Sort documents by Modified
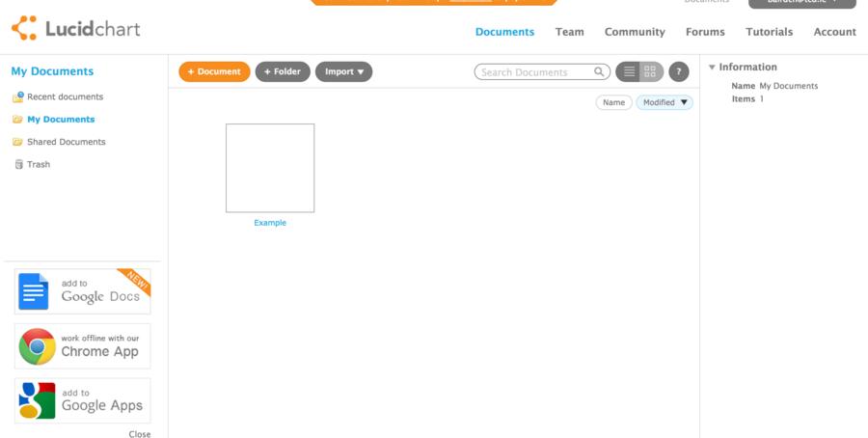This screenshot has width=868, height=438. tap(665, 102)
